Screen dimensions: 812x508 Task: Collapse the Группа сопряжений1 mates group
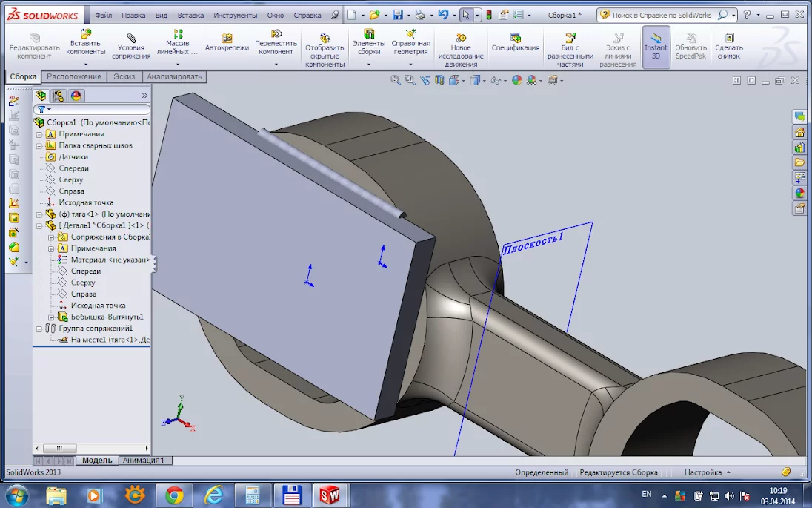point(39,328)
